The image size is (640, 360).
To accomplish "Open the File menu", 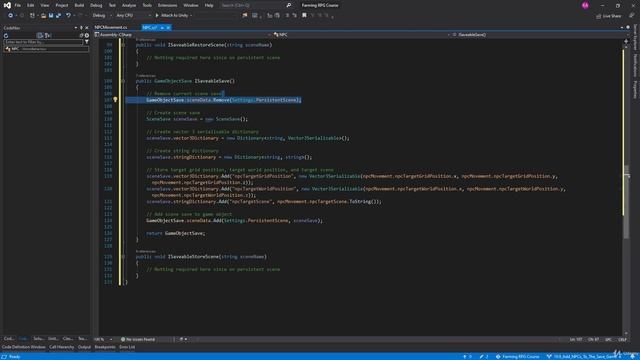I will coord(18,5).
